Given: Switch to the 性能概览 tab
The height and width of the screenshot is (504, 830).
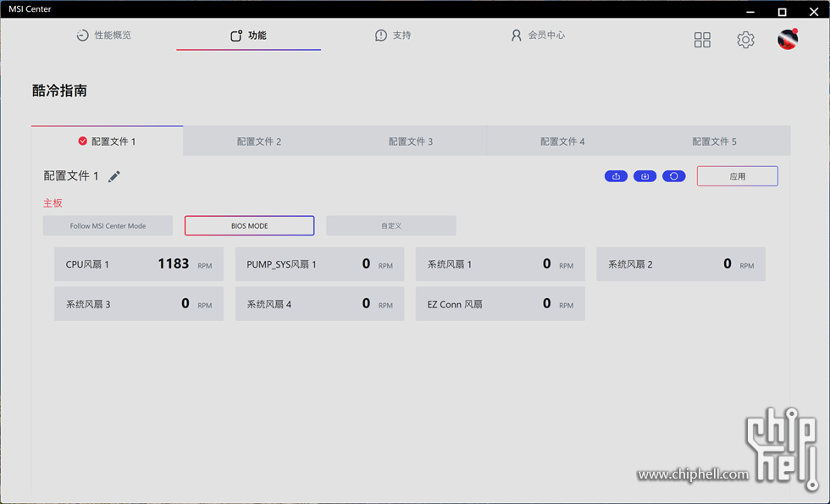Looking at the screenshot, I should click(x=103, y=36).
